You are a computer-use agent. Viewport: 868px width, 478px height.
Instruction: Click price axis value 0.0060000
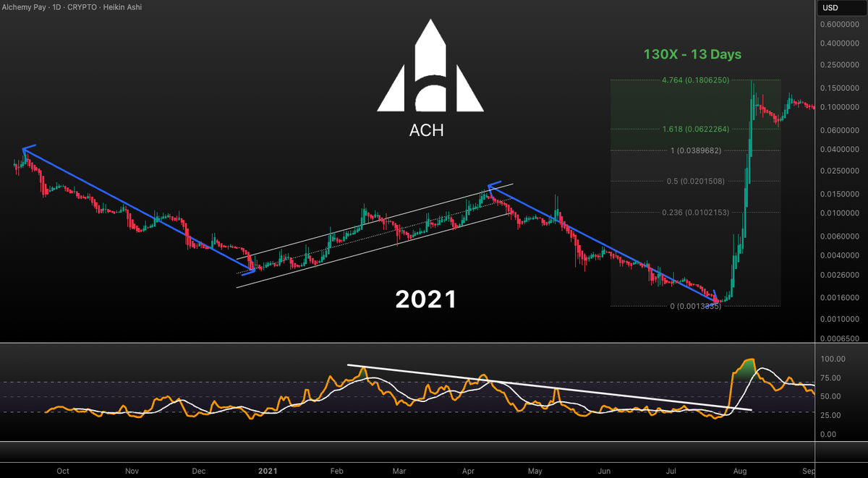841,237
